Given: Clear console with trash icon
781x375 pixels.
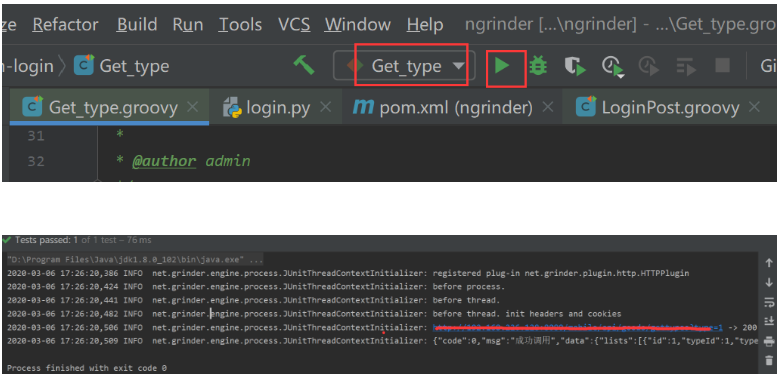Looking at the screenshot, I should 769,361.
